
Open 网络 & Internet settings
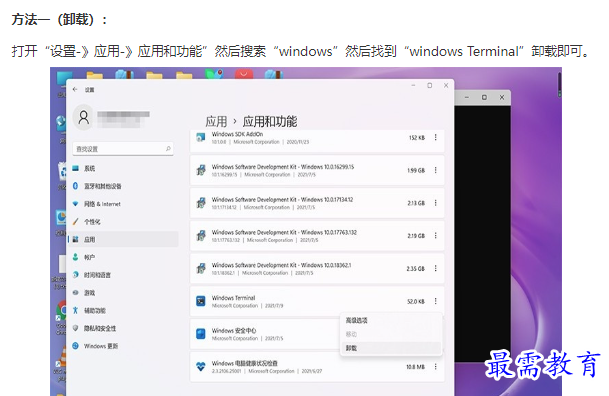(x=123, y=204)
